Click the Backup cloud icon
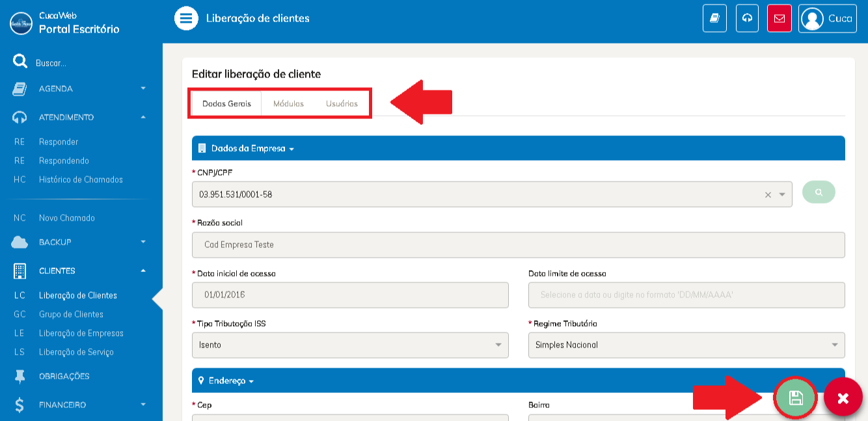This screenshot has width=868, height=421. click(20, 242)
